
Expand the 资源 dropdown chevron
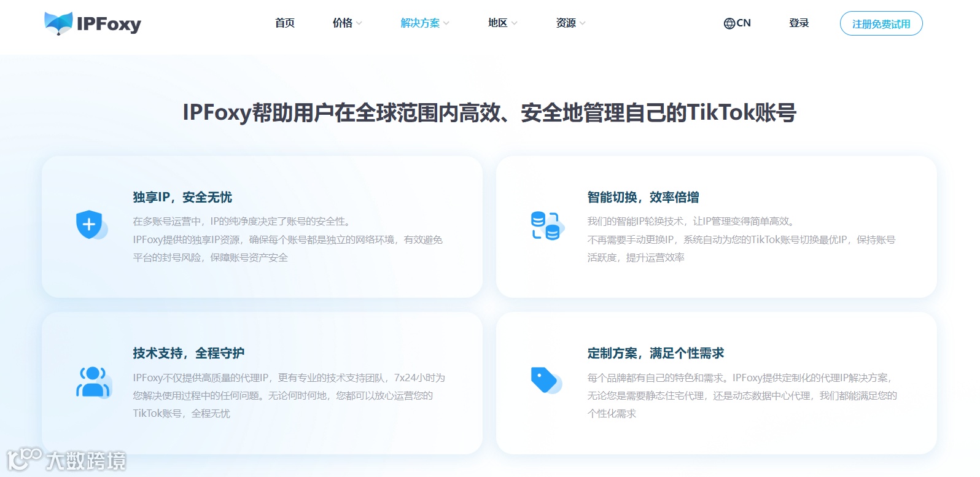pos(583,23)
